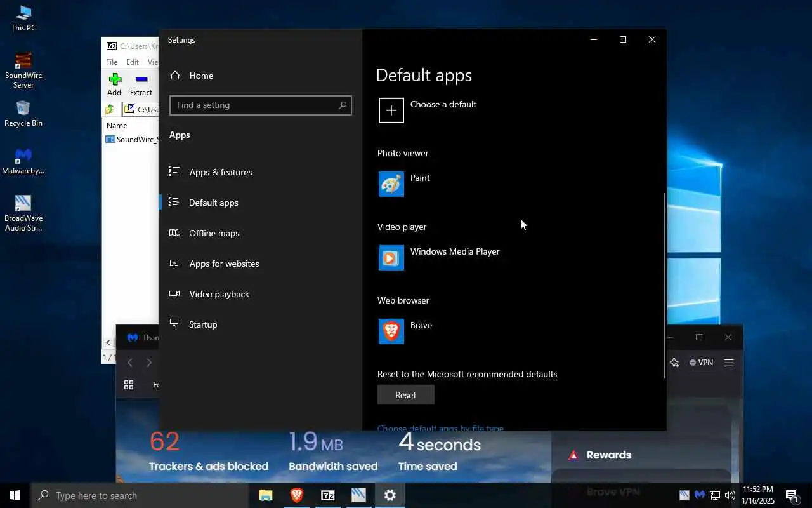Click the magnifier icon in Find a setting
This screenshot has width=812, height=508.
click(x=343, y=105)
